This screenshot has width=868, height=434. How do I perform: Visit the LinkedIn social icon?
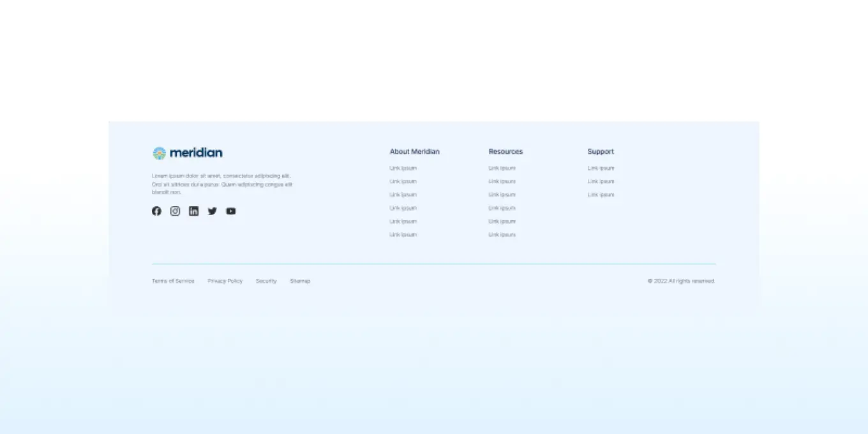pyautogui.click(x=193, y=211)
